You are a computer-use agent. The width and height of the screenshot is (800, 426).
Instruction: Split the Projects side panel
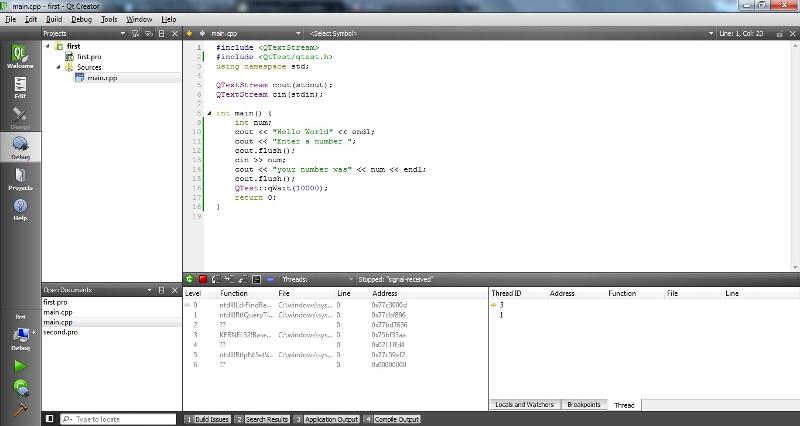[x=162, y=33]
